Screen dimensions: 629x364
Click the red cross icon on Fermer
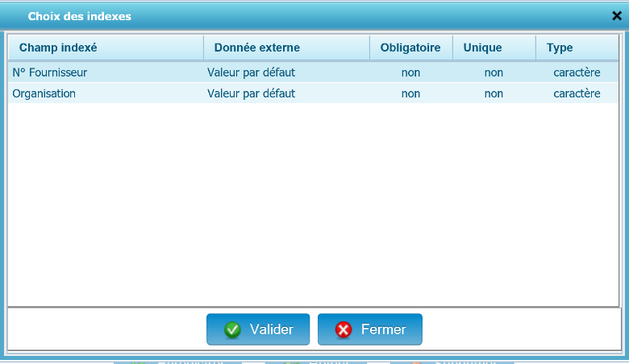344,329
